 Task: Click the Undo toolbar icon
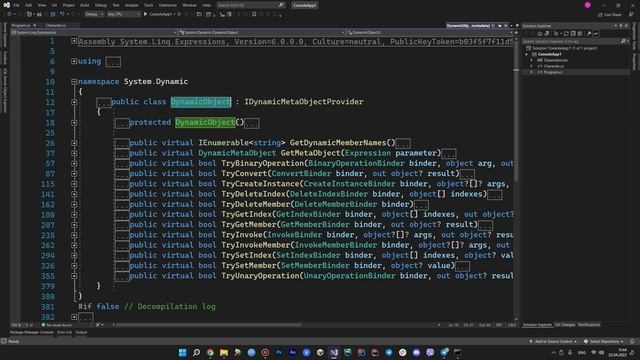62,14
